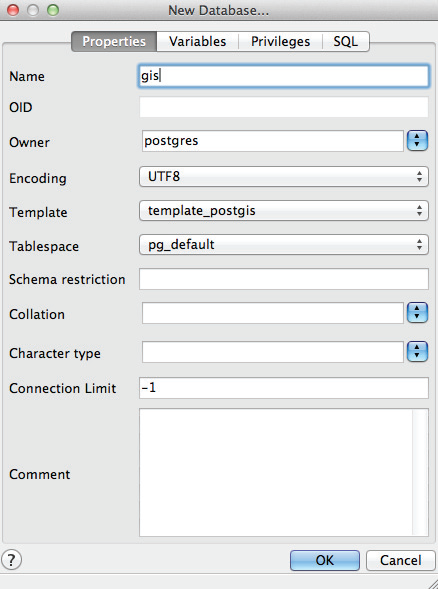
Task: Confirm with the OK button
Action: (325, 560)
